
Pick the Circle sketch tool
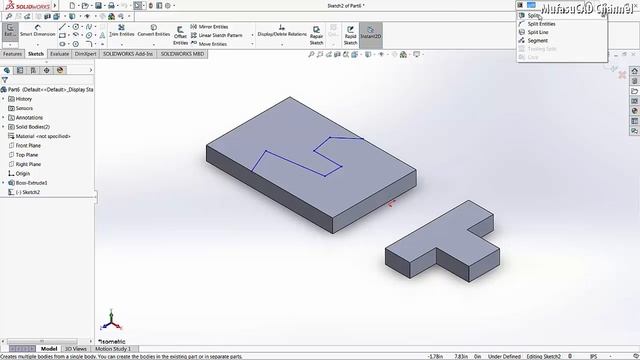click(76, 27)
